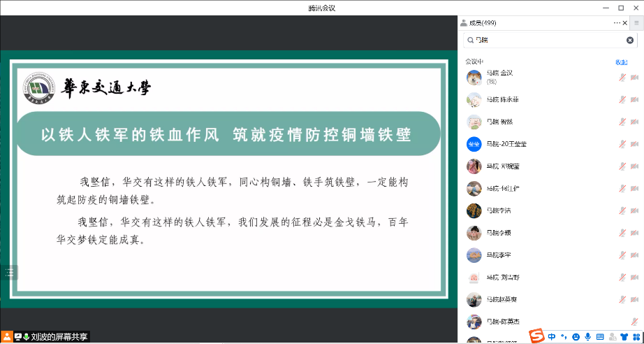Toggle camera for 马院-陈永菲

(635, 100)
